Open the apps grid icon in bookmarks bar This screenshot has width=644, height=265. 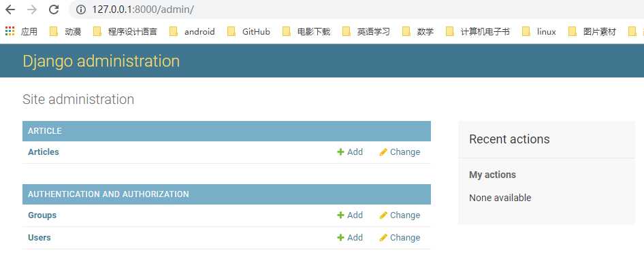pos(10,31)
